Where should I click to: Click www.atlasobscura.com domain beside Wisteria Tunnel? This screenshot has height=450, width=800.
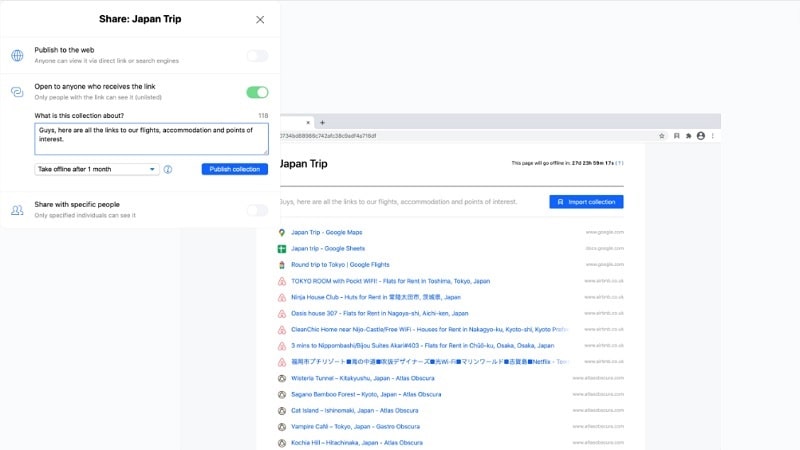click(x=598, y=378)
